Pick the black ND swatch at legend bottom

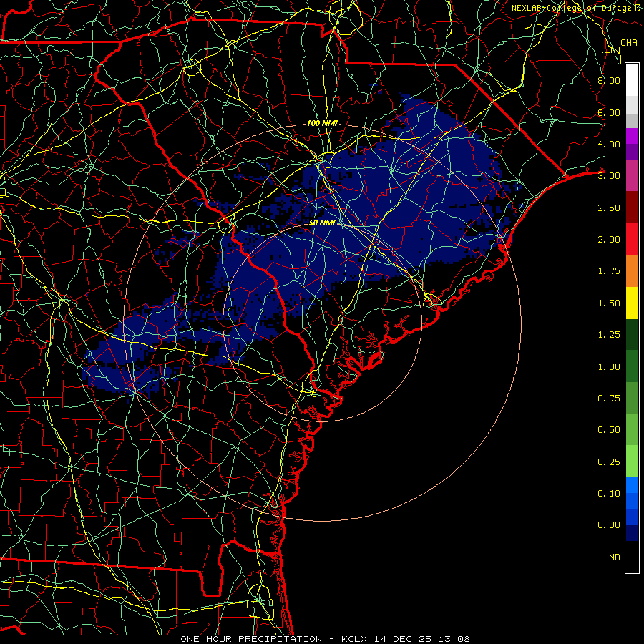(632, 557)
